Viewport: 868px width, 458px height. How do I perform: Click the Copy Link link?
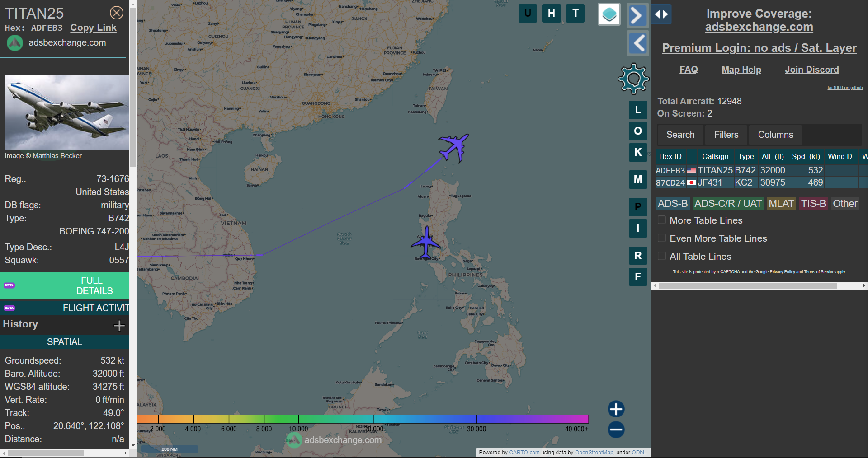[93, 28]
